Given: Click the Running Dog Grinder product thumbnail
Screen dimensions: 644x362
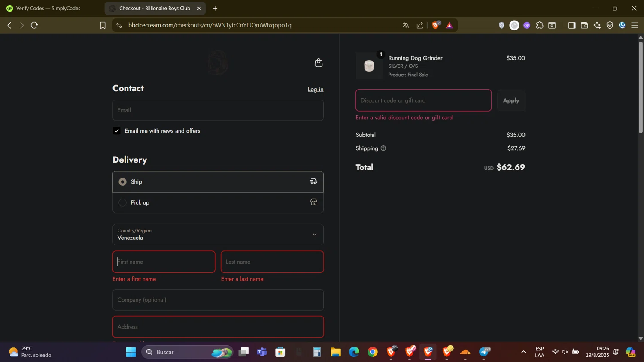Looking at the screenshot, I should (x=369, y=66).
